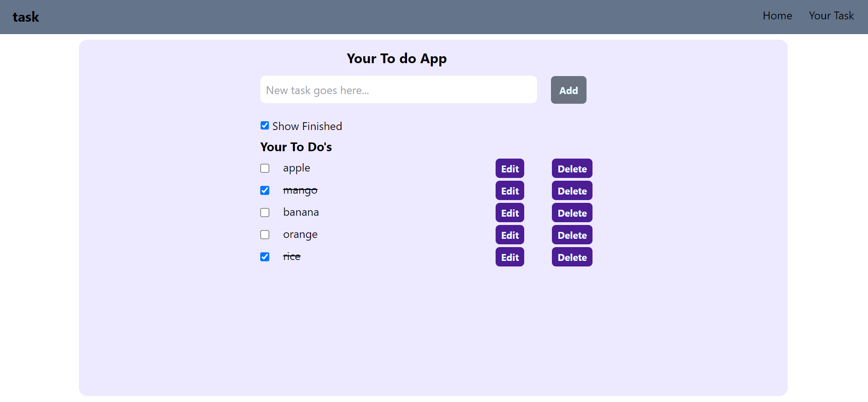Mark apple task as done

[x=265, y=168]
